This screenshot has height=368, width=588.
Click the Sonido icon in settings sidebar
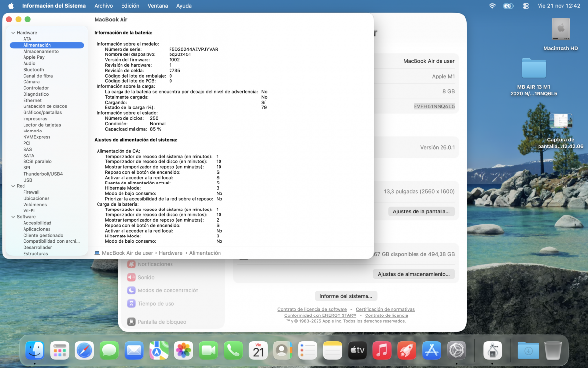131,277
